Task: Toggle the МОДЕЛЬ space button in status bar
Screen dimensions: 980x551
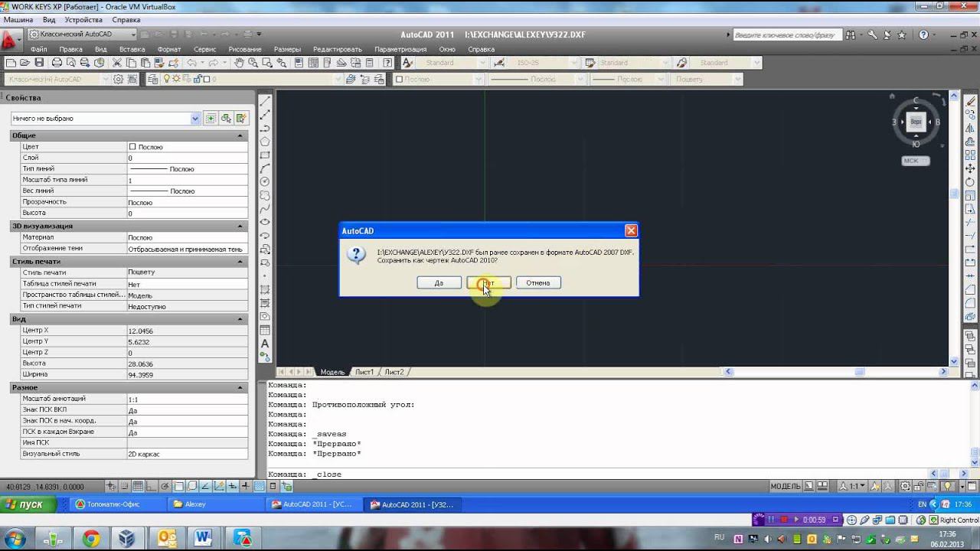Action: point(785,487)
